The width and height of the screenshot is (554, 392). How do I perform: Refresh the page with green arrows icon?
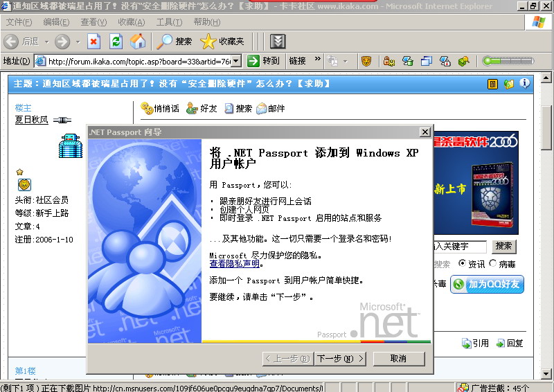tap(116, 42)
